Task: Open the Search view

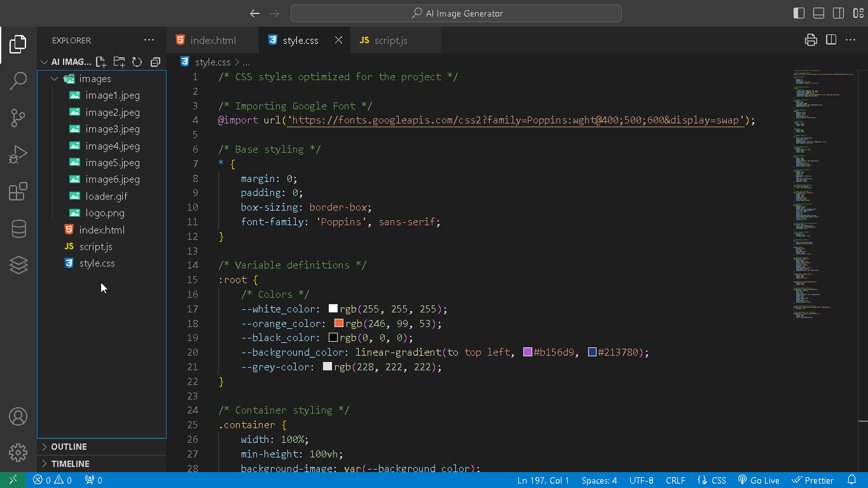Action: (18, 81)
